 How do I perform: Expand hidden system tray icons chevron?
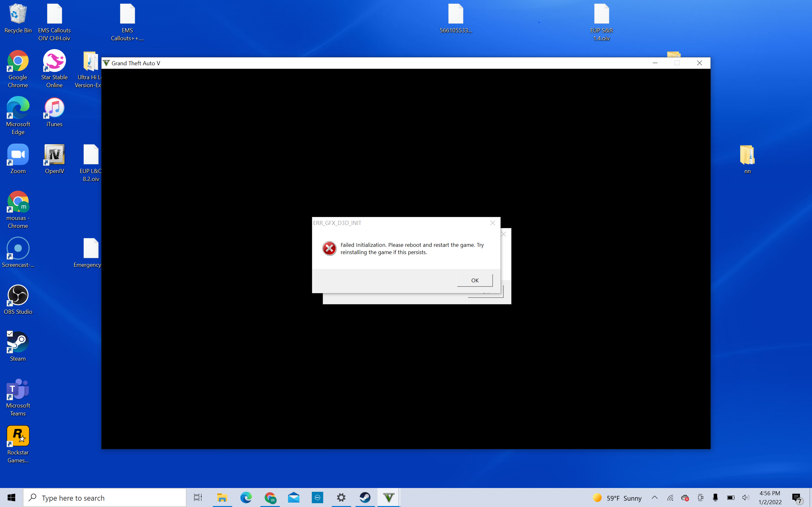(654, 497)
